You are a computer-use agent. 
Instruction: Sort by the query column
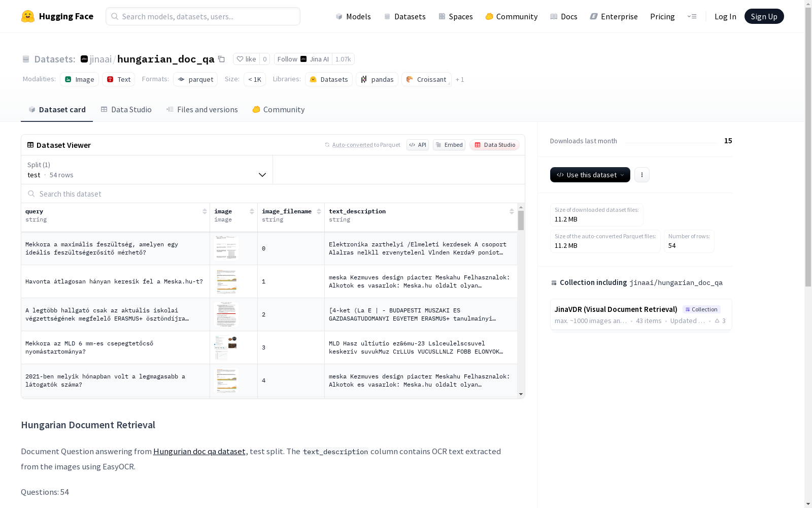click(x=205, y=211)
